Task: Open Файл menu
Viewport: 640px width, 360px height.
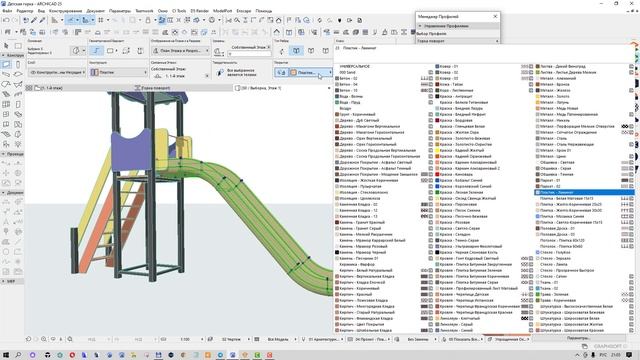Action: [x=7, y=11]
